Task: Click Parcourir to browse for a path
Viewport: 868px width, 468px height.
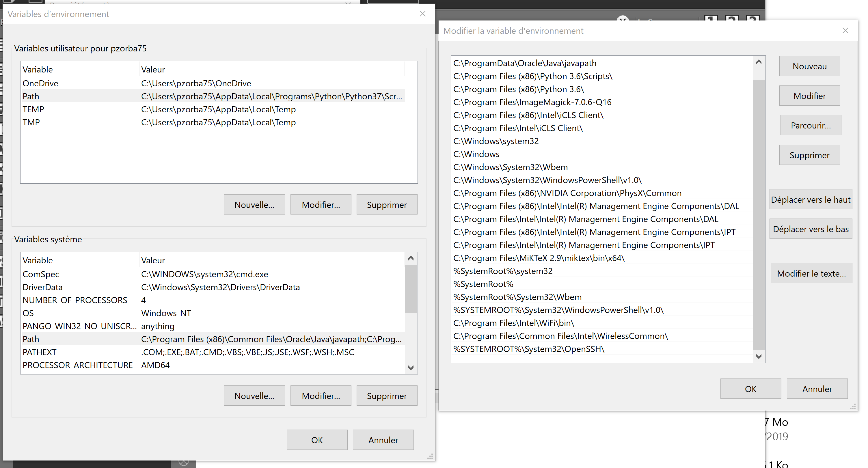Action: [810, 125]
